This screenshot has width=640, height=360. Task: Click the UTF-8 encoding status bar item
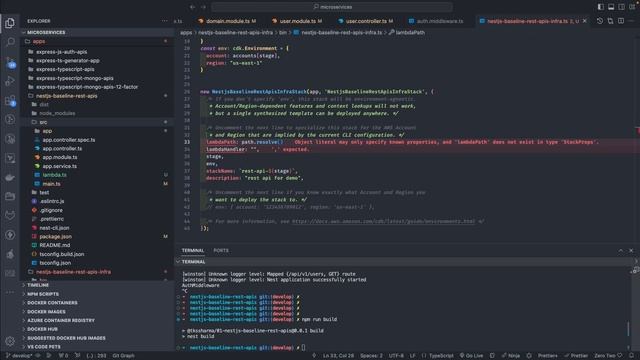tap(396, 356)
